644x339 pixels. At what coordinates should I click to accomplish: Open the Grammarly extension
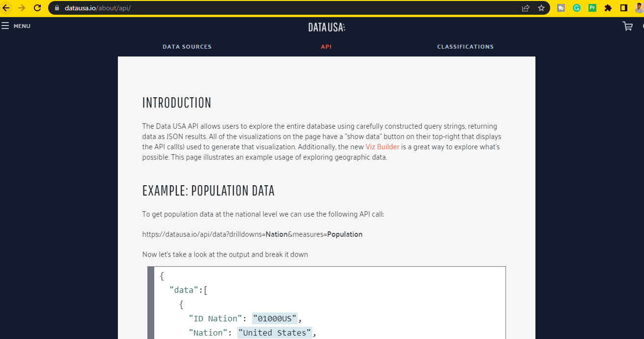click(x=577, y=8)
